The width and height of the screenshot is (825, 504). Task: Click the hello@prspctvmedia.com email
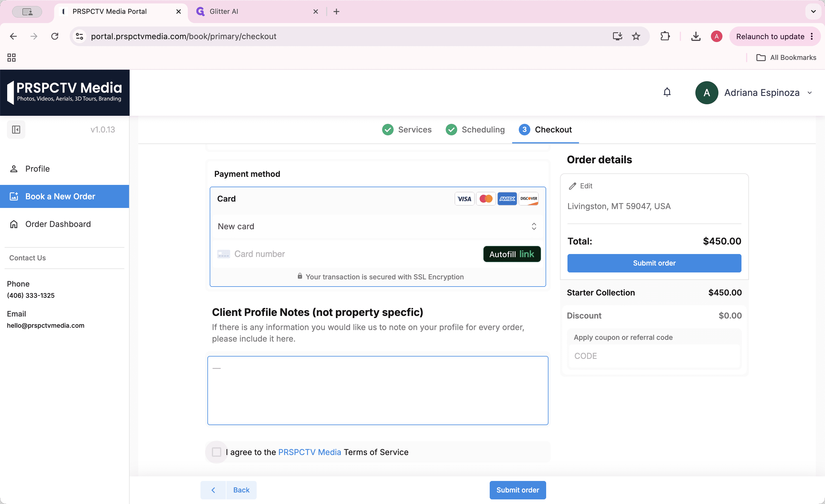tap(46, 325)
